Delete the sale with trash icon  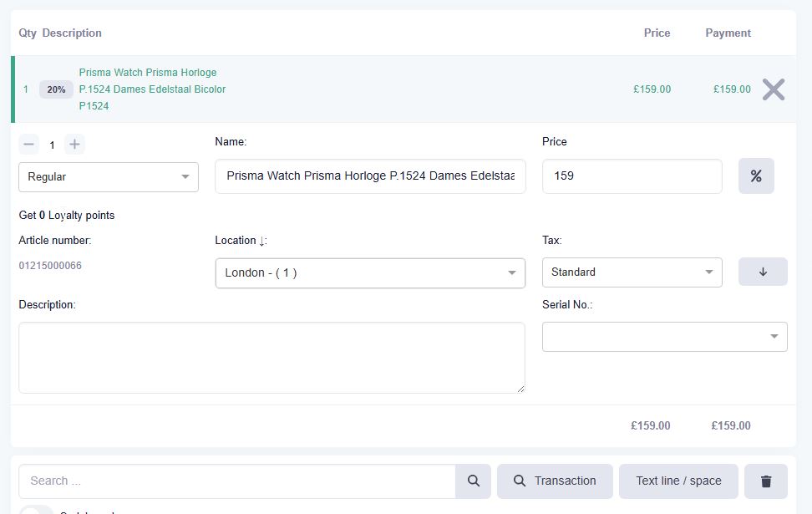[766, 481]
